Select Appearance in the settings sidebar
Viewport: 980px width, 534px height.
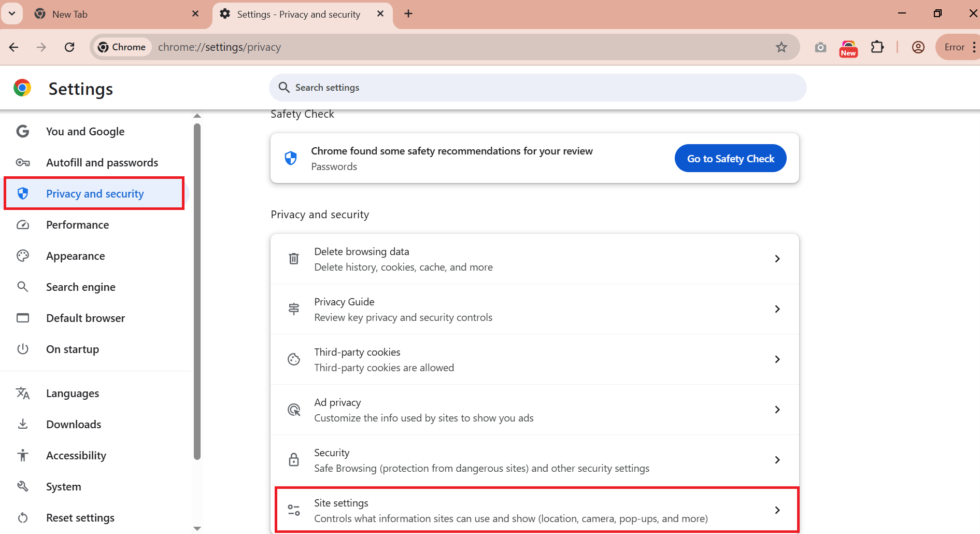(76, 256)
